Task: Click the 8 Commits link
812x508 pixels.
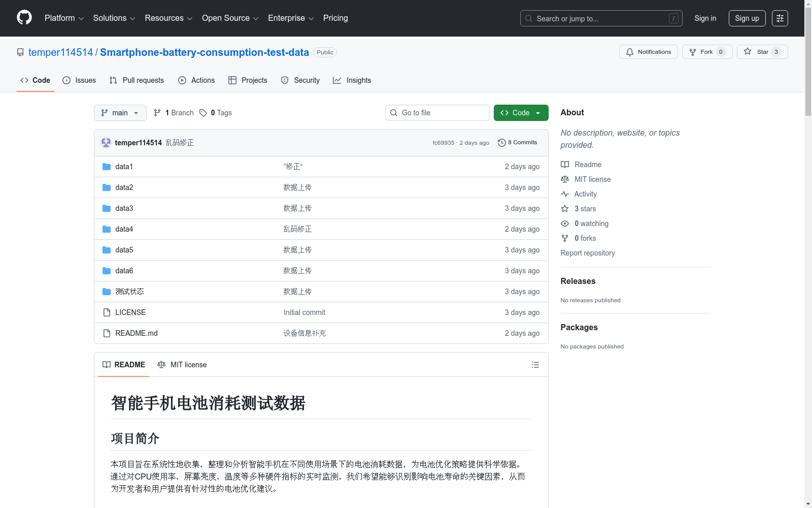Action: point(518,143)
